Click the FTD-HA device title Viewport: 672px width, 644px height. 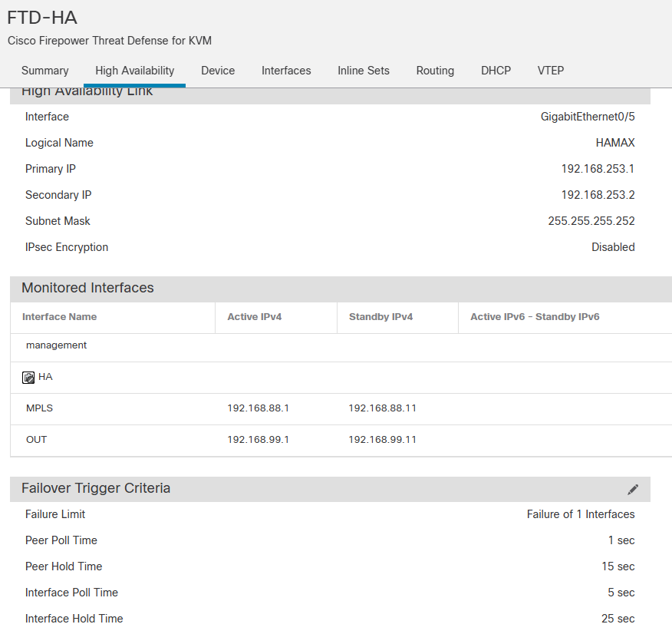tap(42, 18)
